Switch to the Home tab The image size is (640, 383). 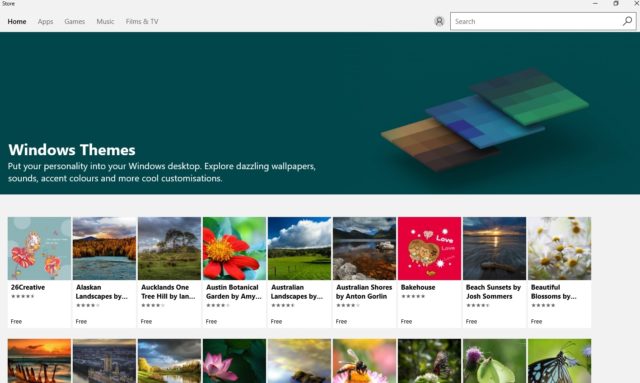pos(17,21)
